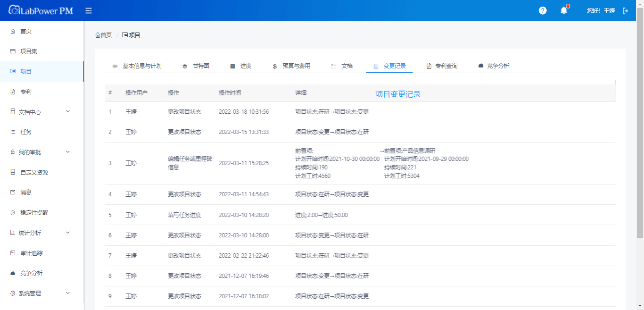Switch to 竞争分析 tab

tap(494, 66)
